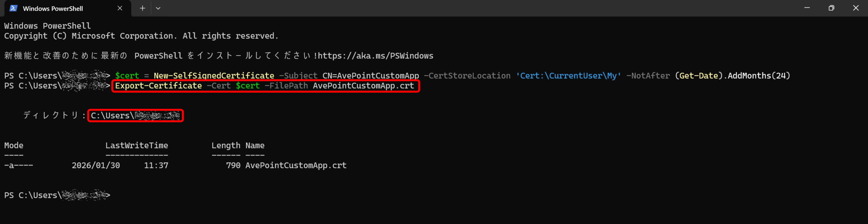Close the terminal window

(x=856, y=8)
